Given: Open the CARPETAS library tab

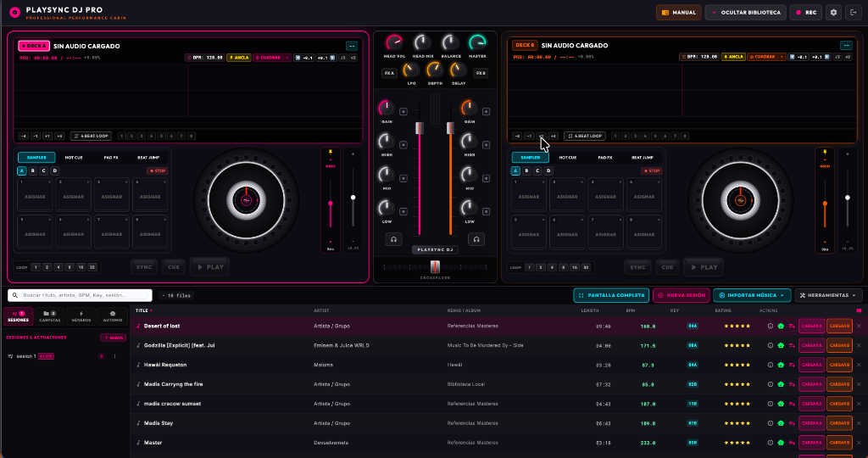Looking at the screenshot, I should 50,316.
